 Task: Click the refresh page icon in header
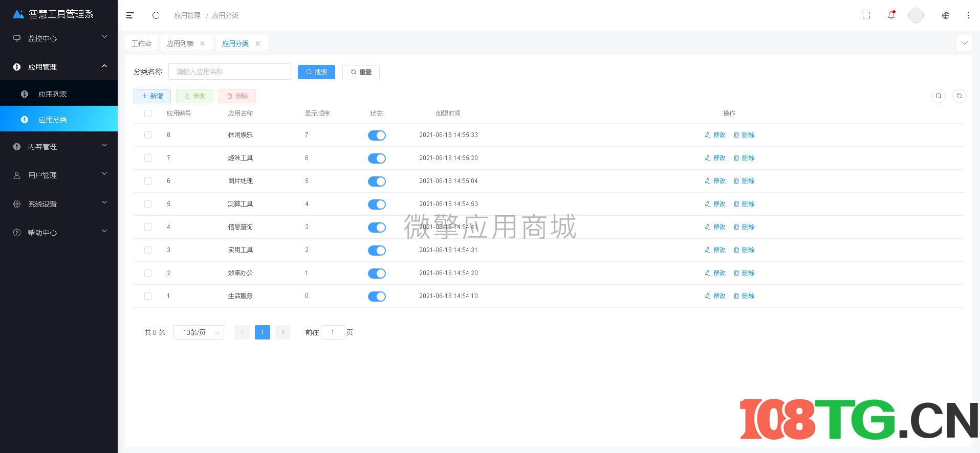156,15
